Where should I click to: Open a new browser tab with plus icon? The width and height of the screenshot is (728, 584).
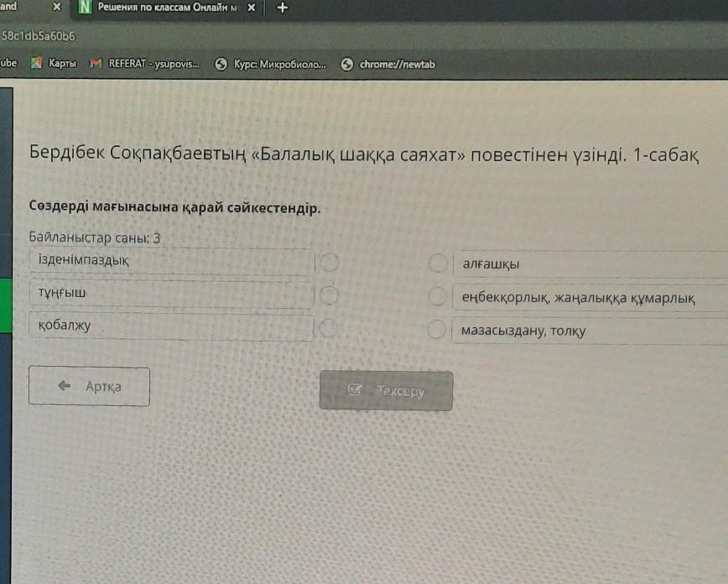pos(282,8)
